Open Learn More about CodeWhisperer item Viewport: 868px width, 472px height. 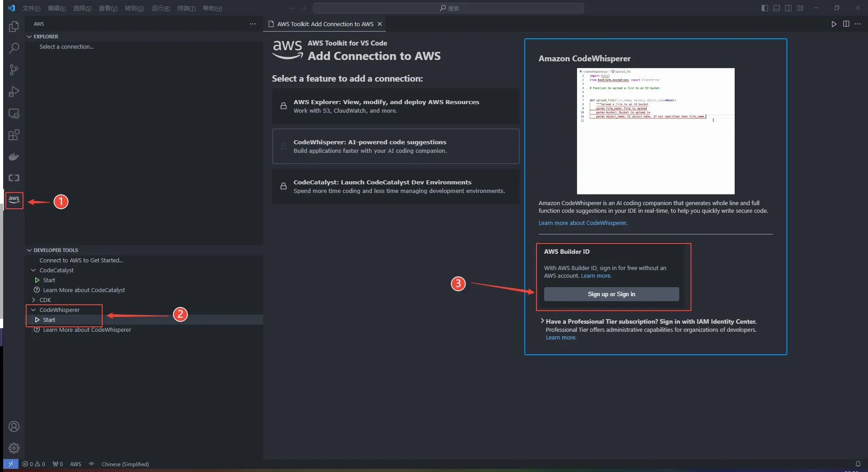point(87,330)
